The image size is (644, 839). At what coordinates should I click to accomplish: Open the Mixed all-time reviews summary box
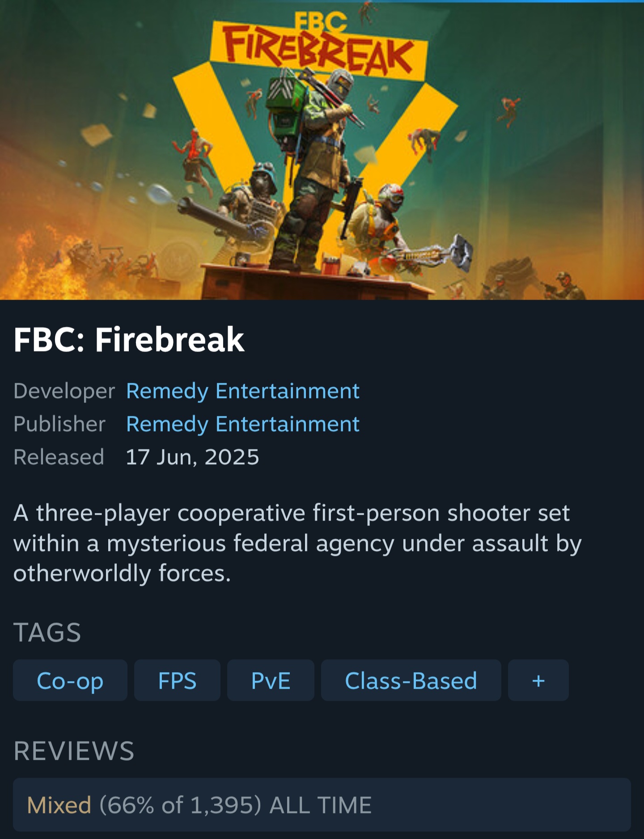pyautogui.click(x=322, y=805)
